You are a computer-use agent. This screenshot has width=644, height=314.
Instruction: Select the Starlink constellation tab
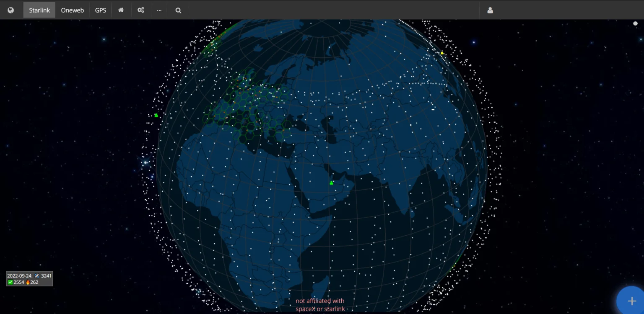pos(39,10)
